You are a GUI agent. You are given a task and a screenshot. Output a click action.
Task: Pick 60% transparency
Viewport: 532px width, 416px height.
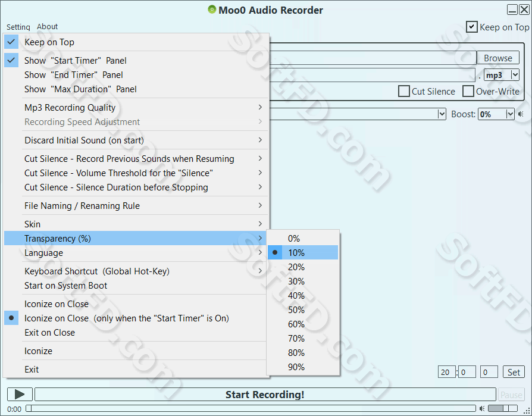coord(303,324)
